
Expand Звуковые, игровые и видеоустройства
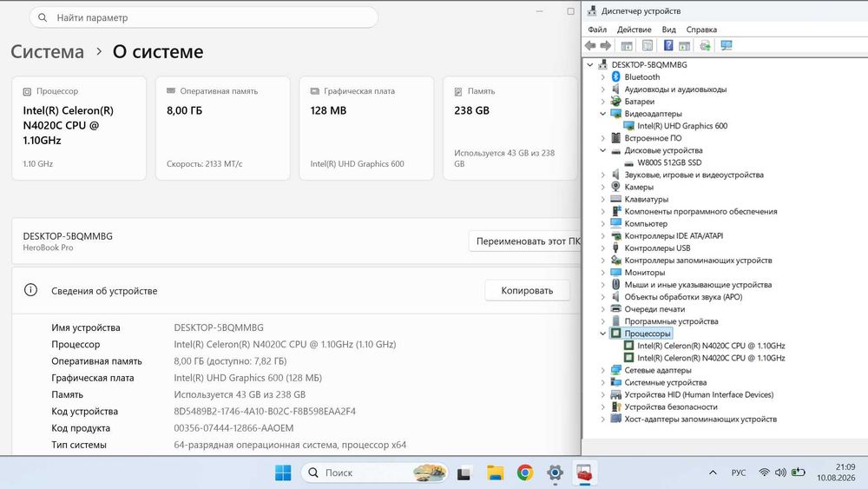pos(603,175)
